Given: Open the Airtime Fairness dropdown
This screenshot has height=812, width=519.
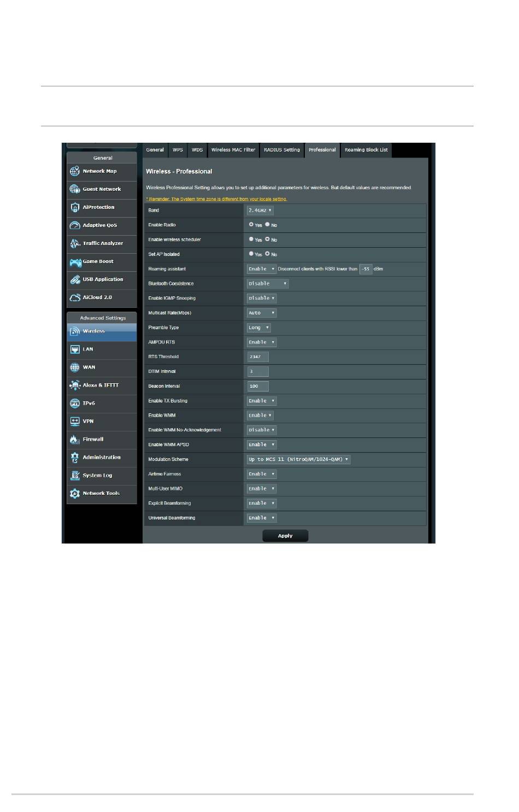Looking at the screenshot, I should click(x=262, y=474).
